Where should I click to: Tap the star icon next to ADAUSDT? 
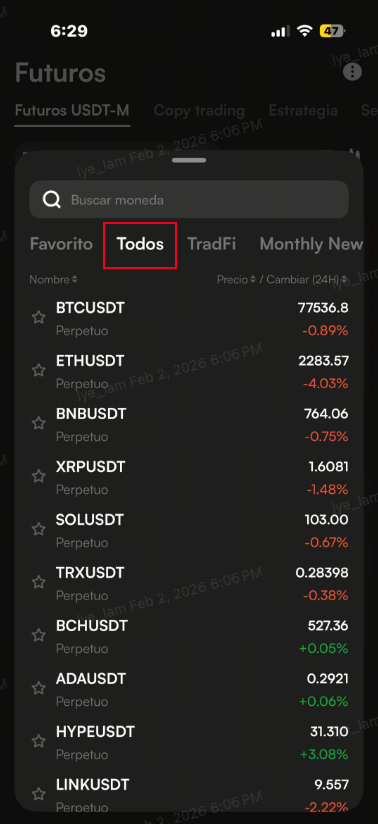(x=38, y=688)
